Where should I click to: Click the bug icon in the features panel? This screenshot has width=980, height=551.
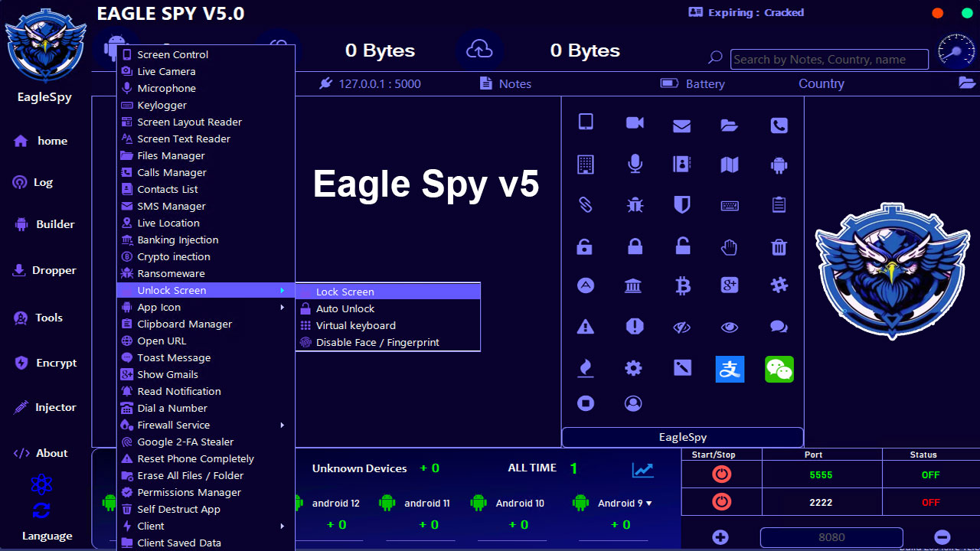pyautogui.click(x=633, y=204)
